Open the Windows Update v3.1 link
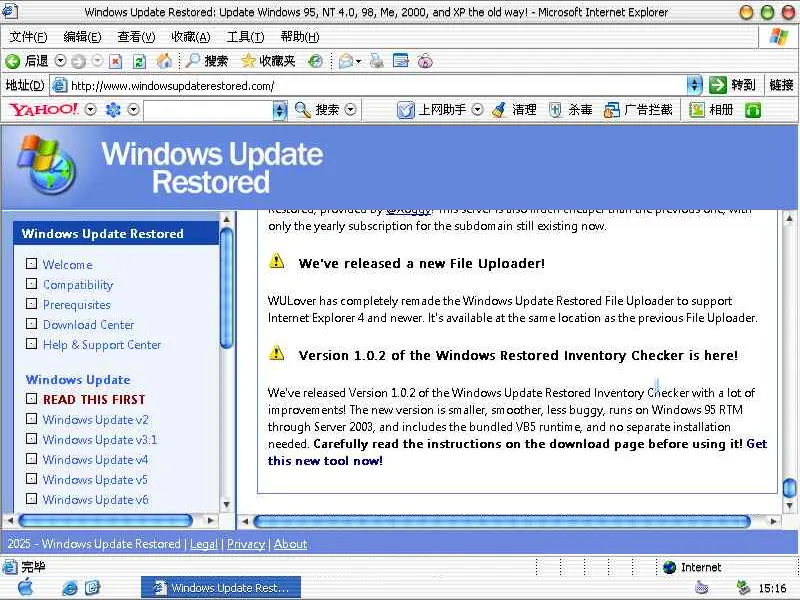This screenshot has width=800, height=600. [x=100, y=439]
